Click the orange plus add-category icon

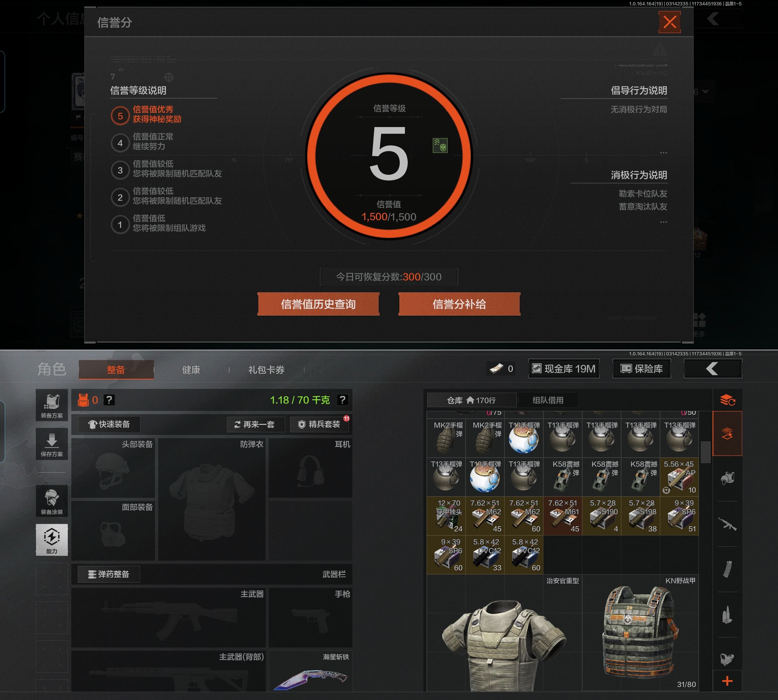tap(727, 682)
